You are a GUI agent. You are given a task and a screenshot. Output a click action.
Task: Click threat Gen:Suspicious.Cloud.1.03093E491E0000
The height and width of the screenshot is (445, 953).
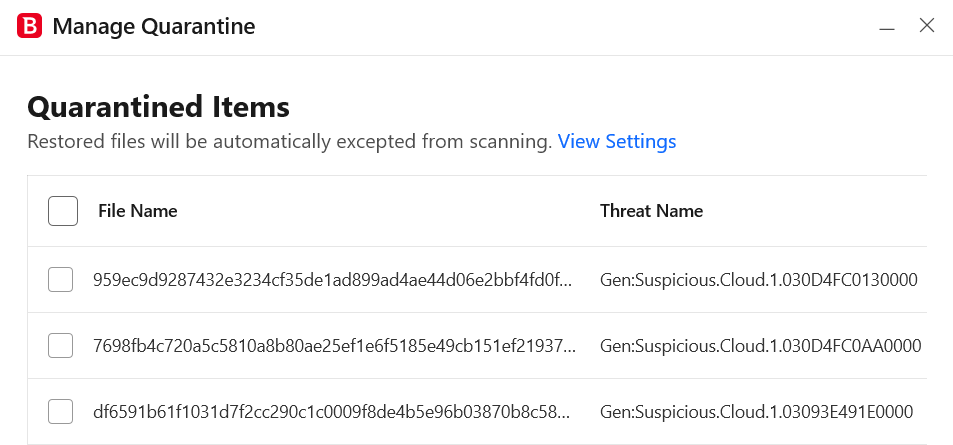757,412
